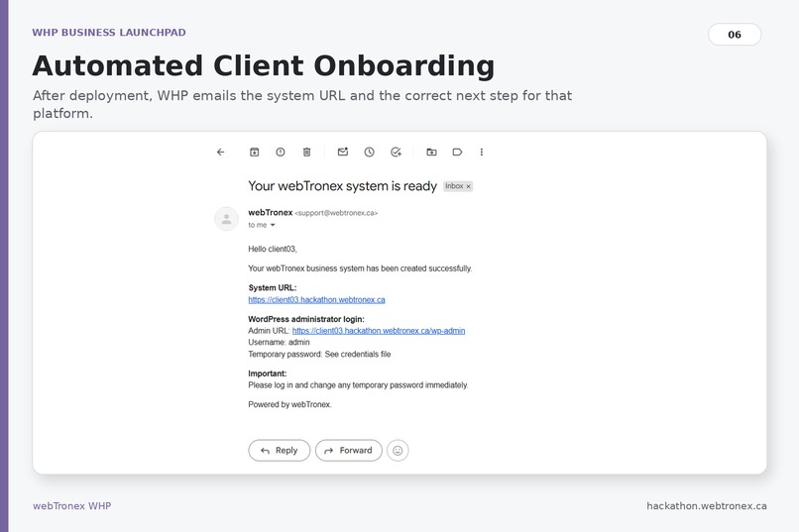The width and height of the screenshot is (799, 532).
Task: Click the 'Powered by webTronex.' line
Action: 289,404
